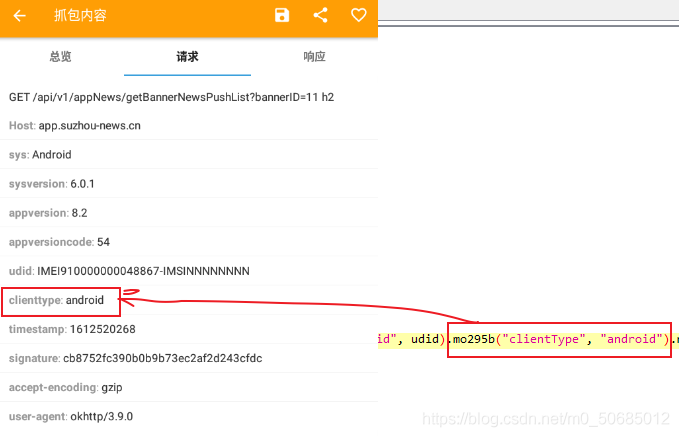Favorite this capture with heart icon
679x437 pixels.
click(x=359, y=15)
